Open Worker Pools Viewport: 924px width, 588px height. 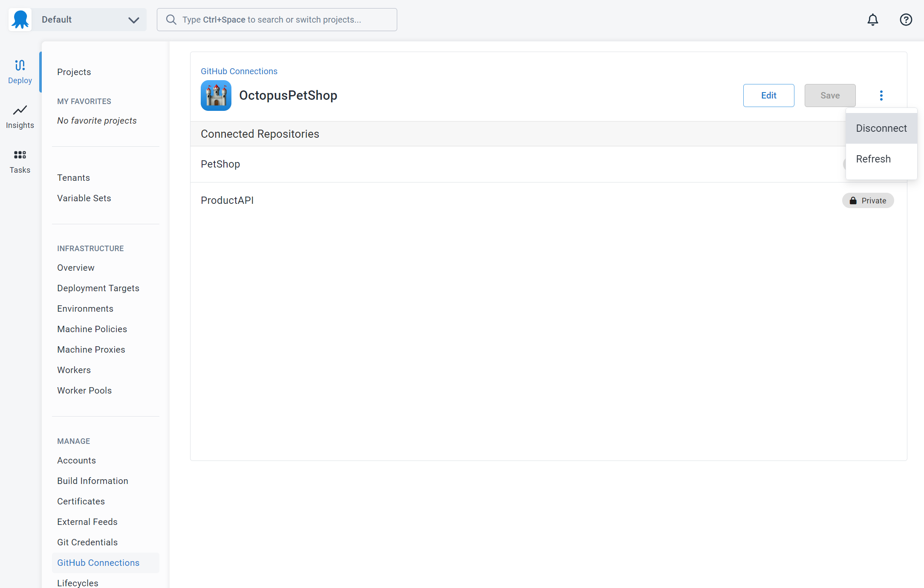[84, 391]
